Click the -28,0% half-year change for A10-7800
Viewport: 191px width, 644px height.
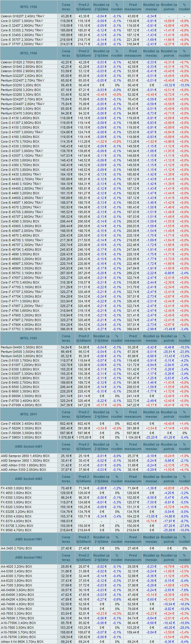[184, 628]
